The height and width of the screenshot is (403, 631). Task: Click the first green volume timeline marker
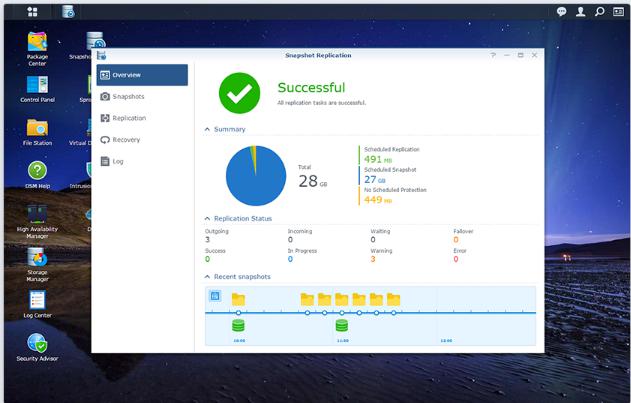(x=238, y=326)
